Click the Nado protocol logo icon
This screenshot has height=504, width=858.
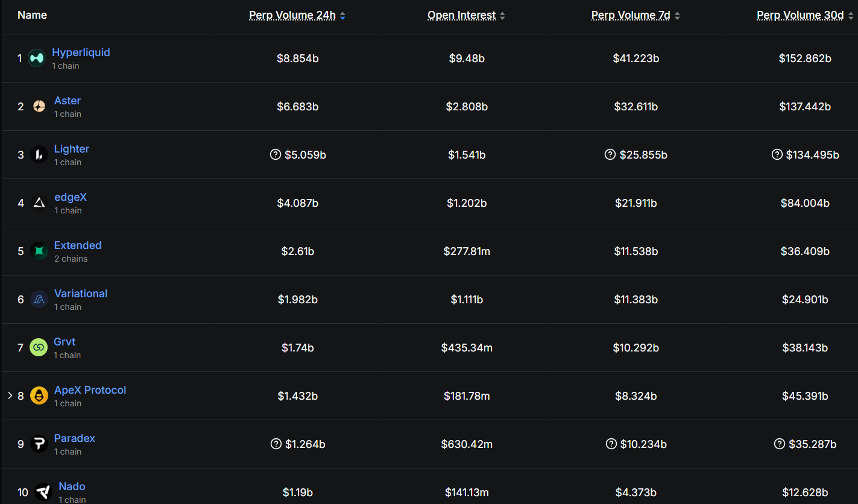click(x=43, y=492)
